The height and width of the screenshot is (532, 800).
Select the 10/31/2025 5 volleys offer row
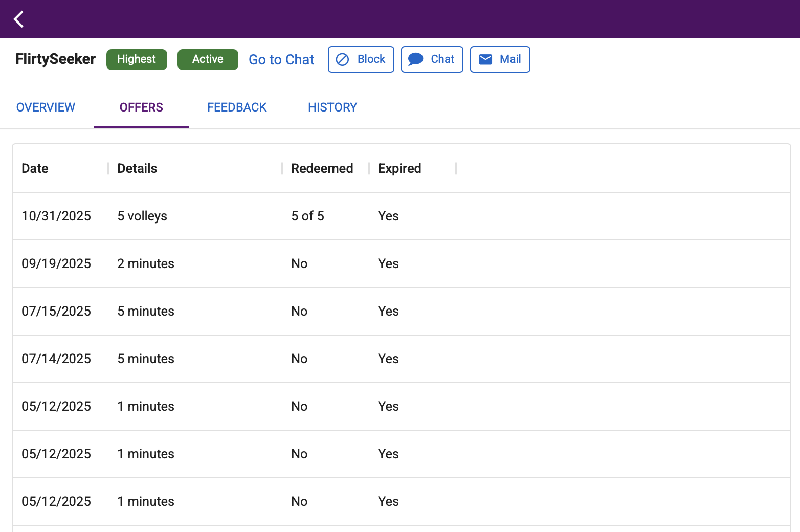tap(402, 216)
